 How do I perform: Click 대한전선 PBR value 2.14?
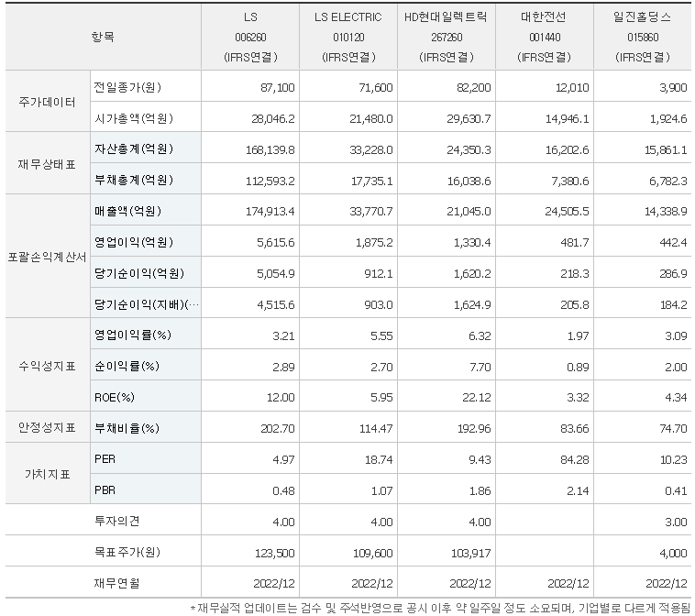[578, 490]
